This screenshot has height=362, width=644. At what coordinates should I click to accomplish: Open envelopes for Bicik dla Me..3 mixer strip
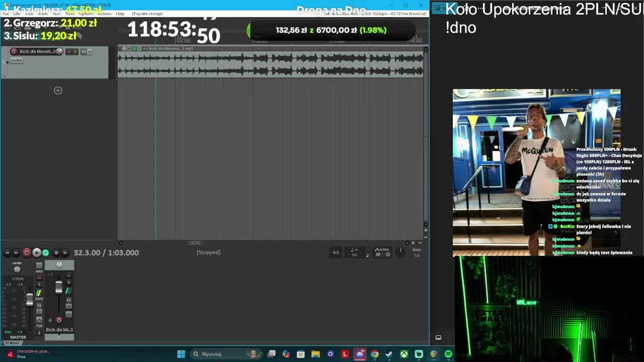coord(69,315)
